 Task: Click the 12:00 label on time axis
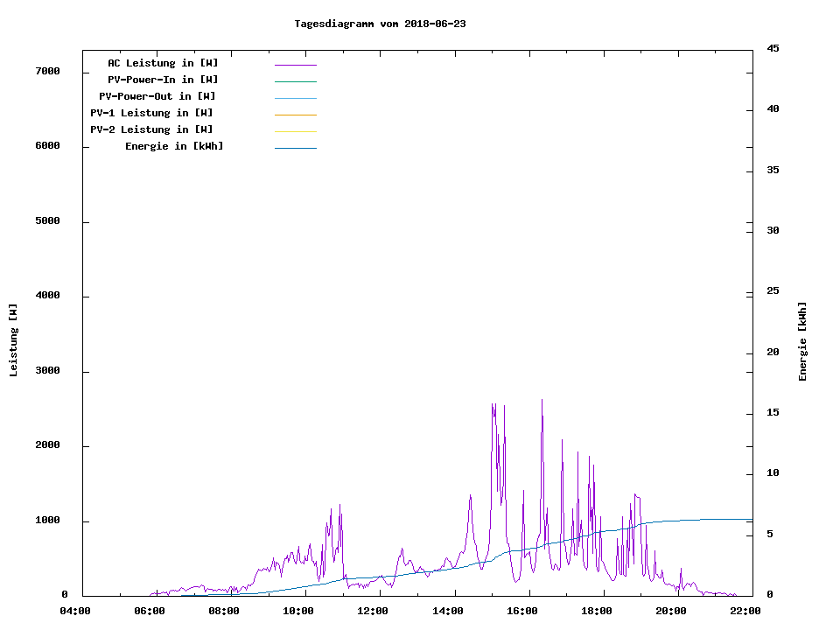click(x=373, y=611)
